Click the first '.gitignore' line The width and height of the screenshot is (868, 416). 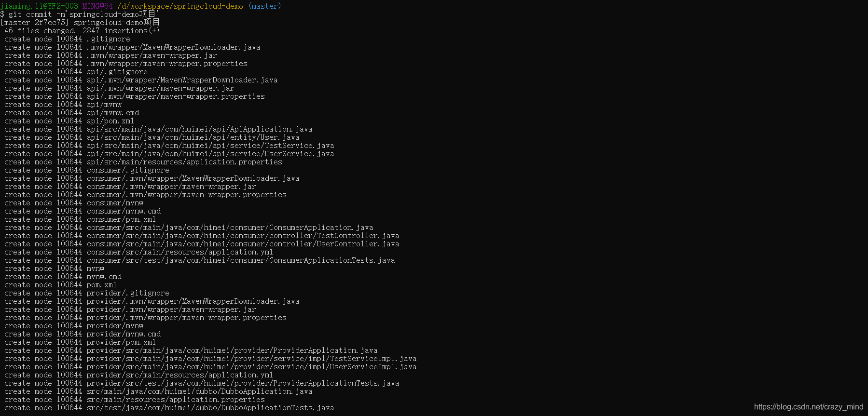pos(67,39)
